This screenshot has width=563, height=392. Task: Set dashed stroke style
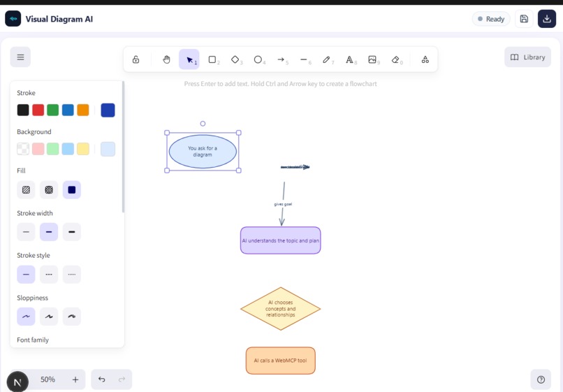point(49,274)
